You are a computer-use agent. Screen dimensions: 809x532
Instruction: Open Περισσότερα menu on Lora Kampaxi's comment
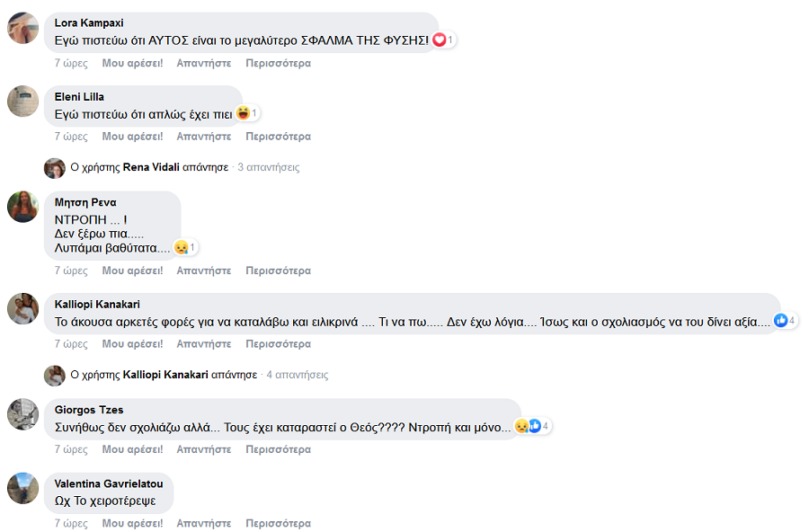pos(278,63)
